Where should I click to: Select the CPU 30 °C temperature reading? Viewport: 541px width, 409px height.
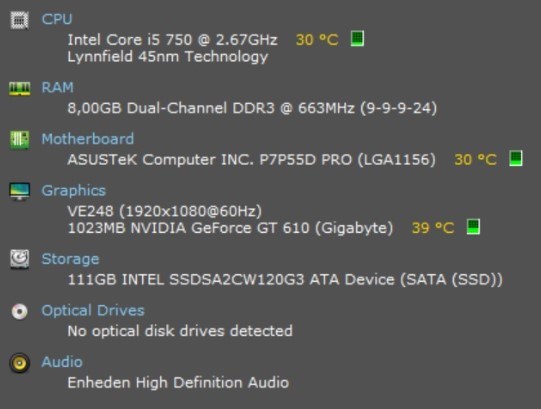(317, 40)
